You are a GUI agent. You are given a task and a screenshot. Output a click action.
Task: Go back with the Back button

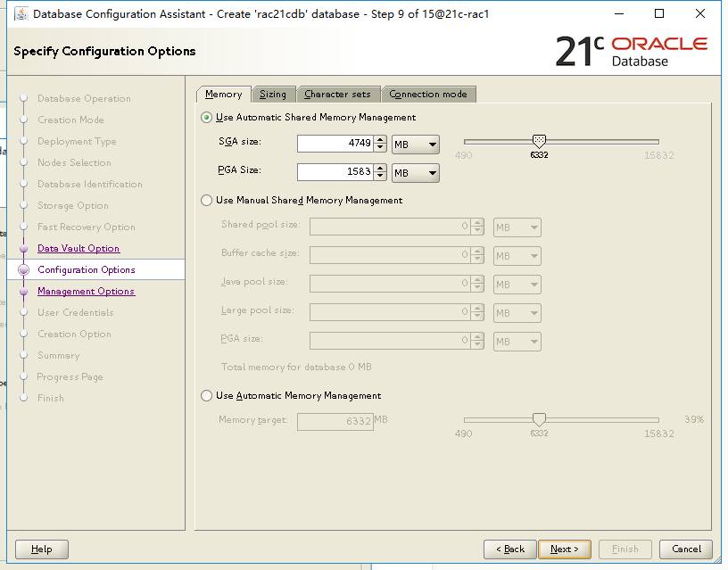509,549
